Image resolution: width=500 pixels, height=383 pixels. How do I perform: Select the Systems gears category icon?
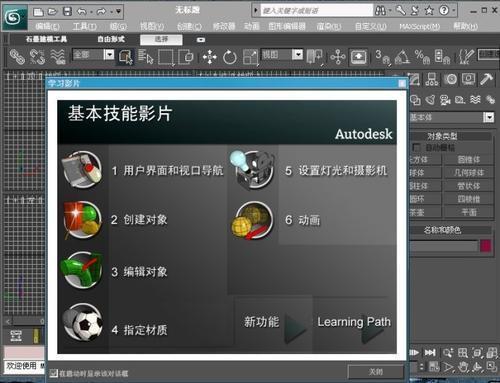tap(490, 99)
